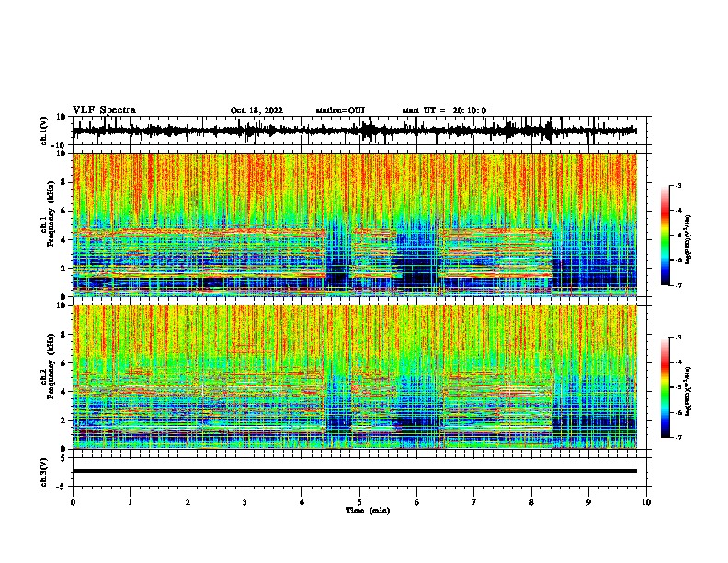Viewport: 728px width, 563px height.
Task: Click the '8' kHz tick on ch.1 spectrogram
Action: click(63, 182)
